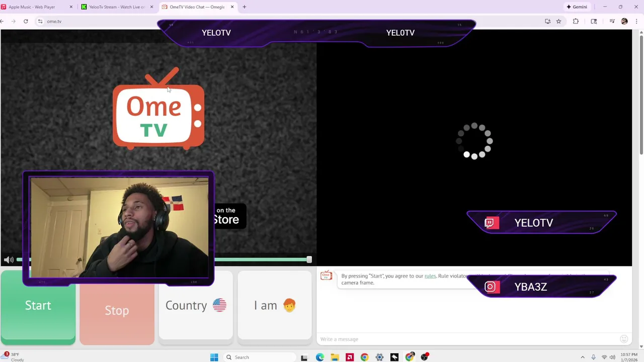Bookmark this page with the star icon
Image resolution: width=644 pixels, height=362 pixels.
tap(558, 21)
